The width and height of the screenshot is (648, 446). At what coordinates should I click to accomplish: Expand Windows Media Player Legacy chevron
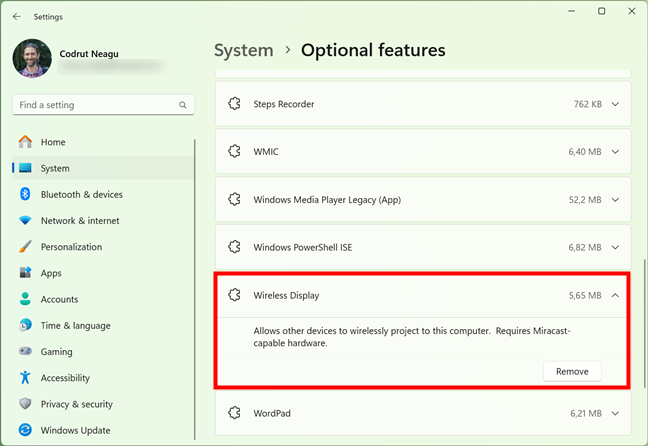click(x=615, y=200)
